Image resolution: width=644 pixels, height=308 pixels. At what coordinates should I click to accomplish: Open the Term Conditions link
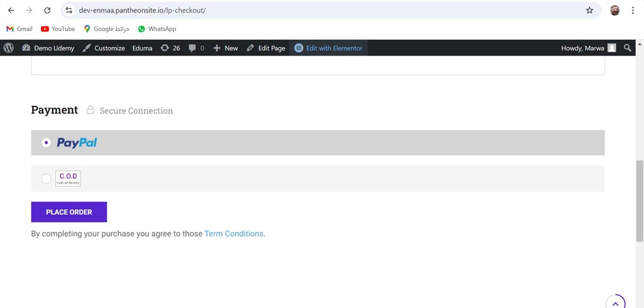(234, 234)
